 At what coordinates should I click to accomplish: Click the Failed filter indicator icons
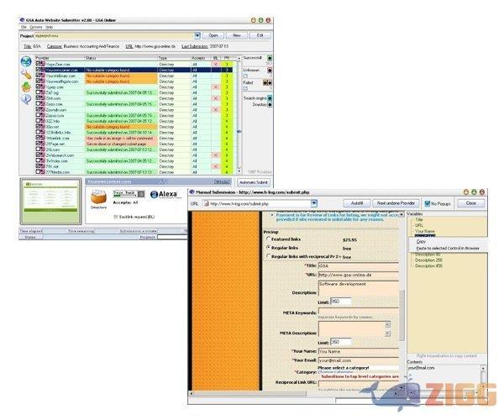point(267,83)
